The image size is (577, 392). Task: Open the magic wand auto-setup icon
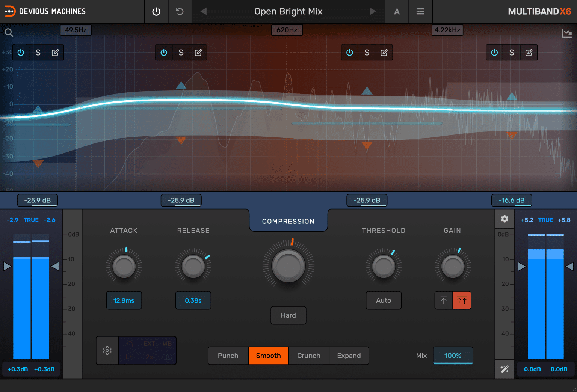click(504, 369)
